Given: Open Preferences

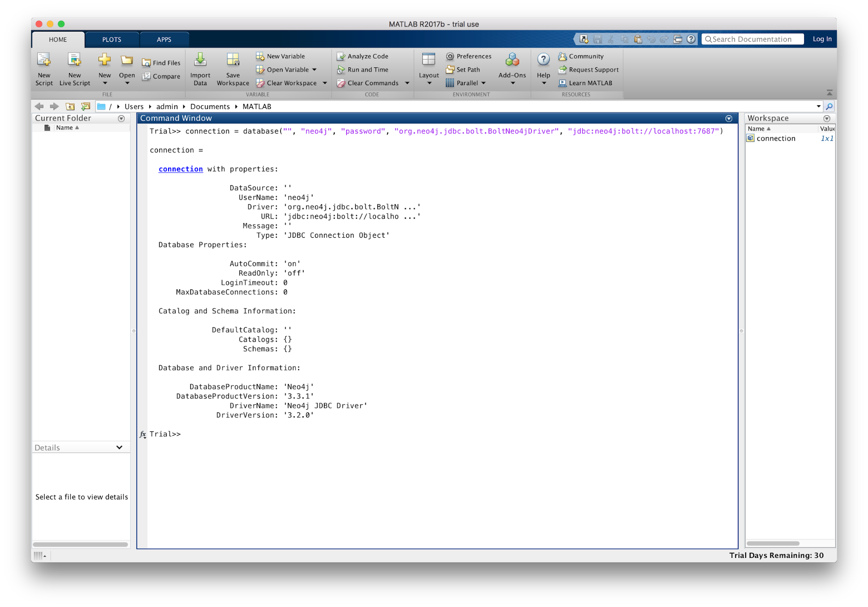Looking at the screenshot, I should pyautogui.click(x=469, y=56).
